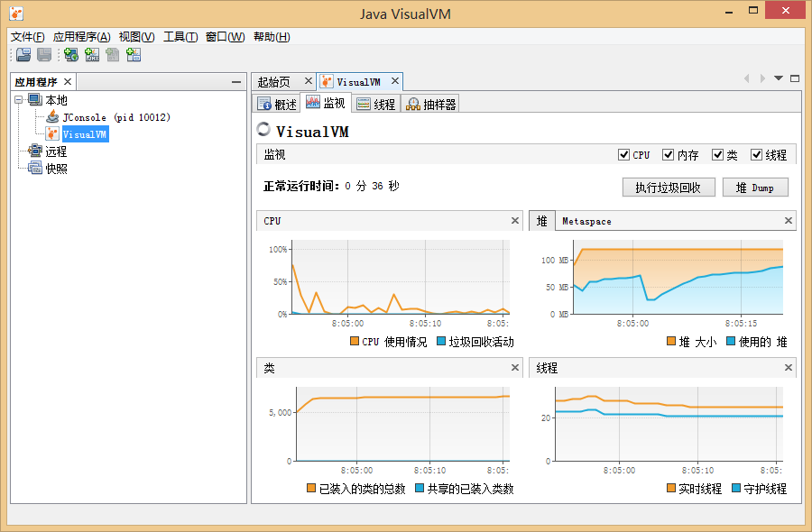812x532 pixels.
Task: Open the document list dropdown arrow
Action: pos(779,78)
